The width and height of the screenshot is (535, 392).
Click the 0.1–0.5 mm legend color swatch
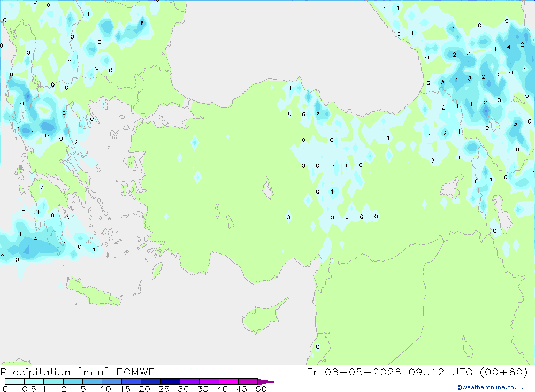coord(14,381)
